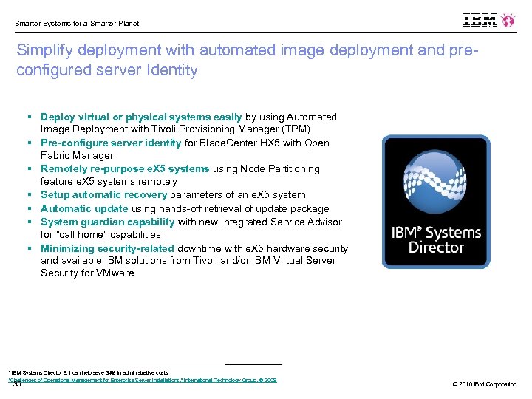The width and height of the screenshot is (532, 399).
Task: Click the text 'Fabric Manager'
Action: click(x=77, y=155)
